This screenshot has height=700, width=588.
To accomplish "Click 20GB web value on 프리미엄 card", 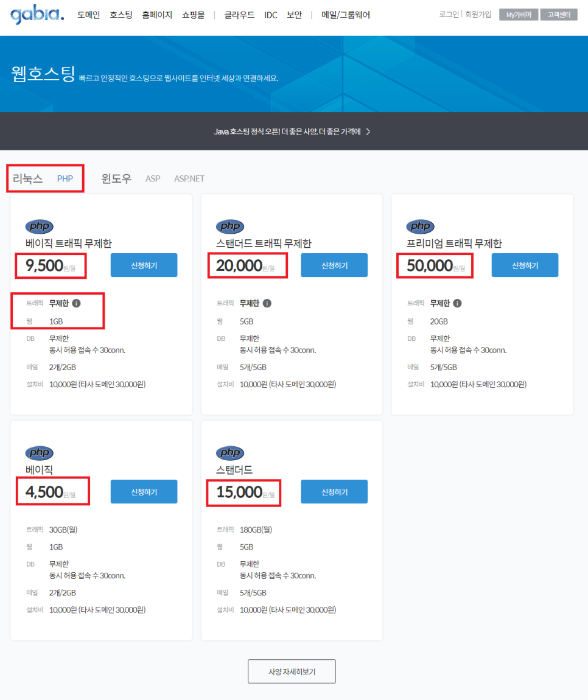I will [x=439, y=321].
